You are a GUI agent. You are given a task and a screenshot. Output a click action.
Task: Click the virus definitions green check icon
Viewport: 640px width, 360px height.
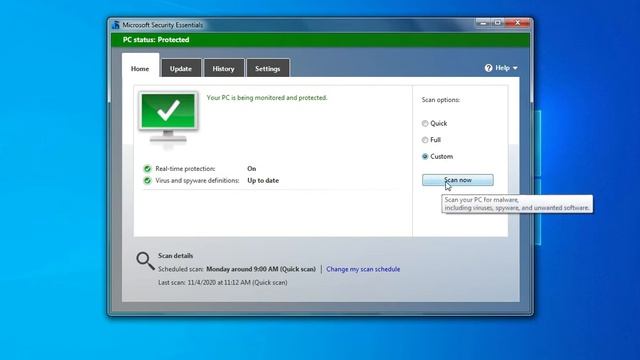pos(147,180)
